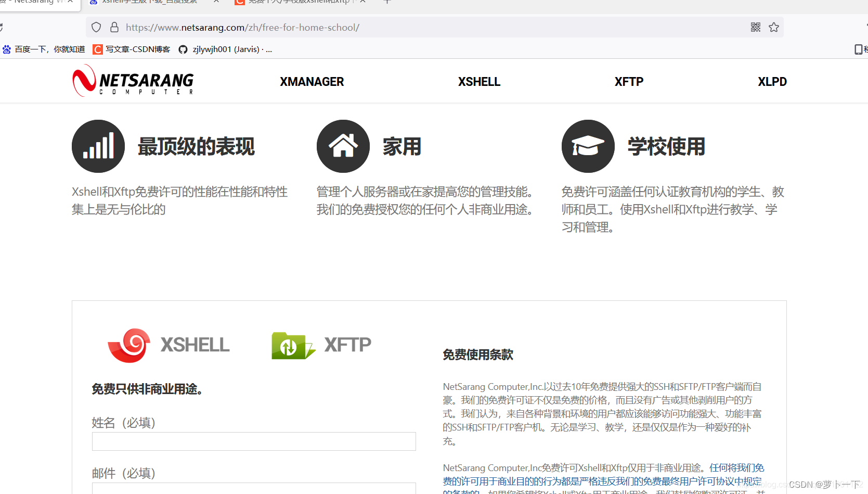
Task: Click the site security padlock icon
Action: [114, 27]
